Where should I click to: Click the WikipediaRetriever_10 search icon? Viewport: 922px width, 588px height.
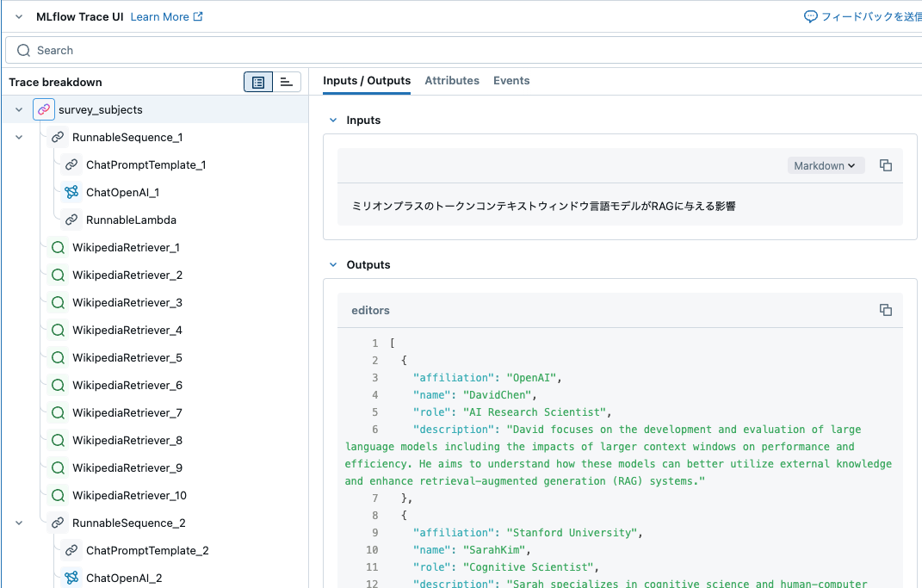point(58,496)
